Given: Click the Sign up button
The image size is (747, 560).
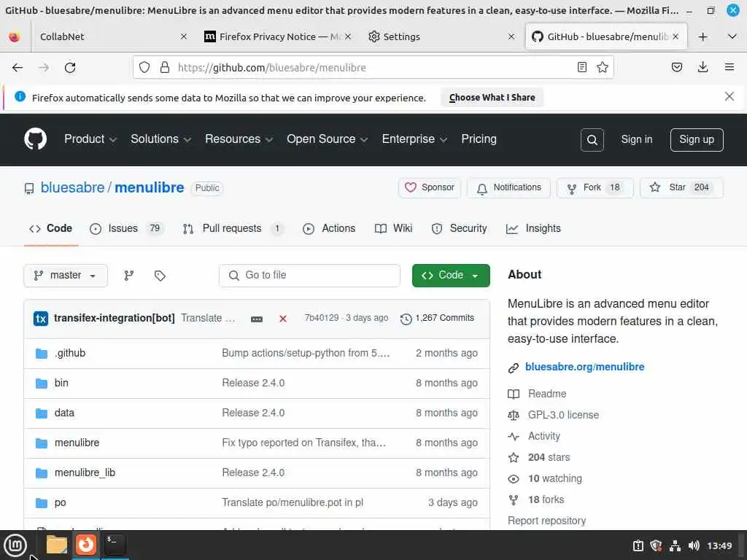Looking at the screenshot, I should (x=697, y=139).
